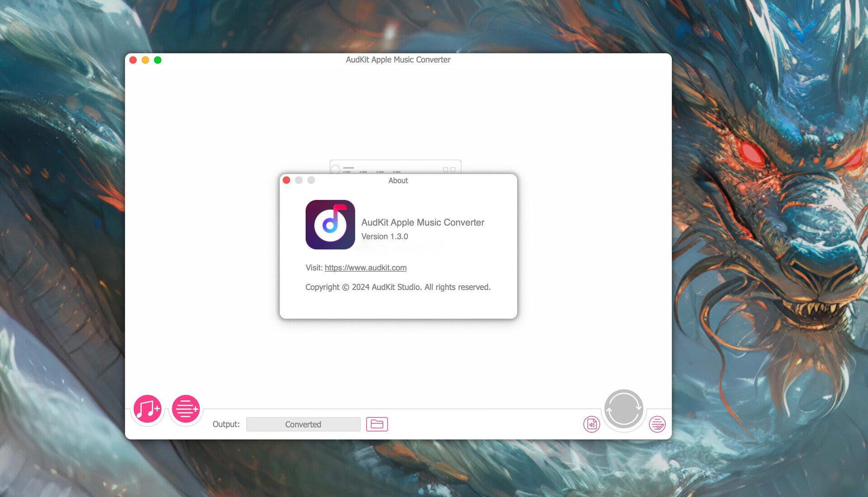Click the copyright 2024 AudKit Studio text
Image resolution: width=868 pixels, height=497 pixels.
tap(398, 287)
